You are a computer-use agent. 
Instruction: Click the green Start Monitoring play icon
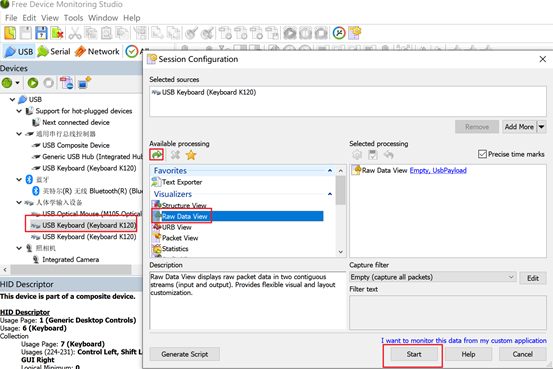pos(33,83)
